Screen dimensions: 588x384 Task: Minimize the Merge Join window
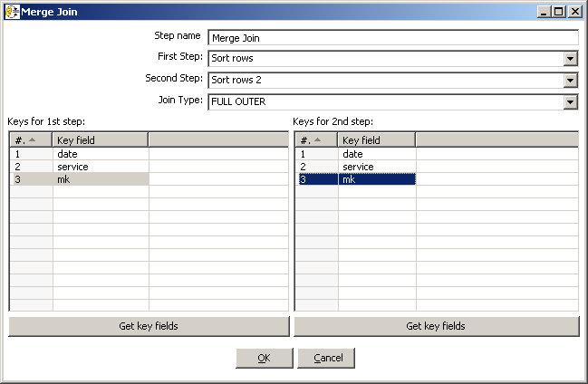click(544, 12)
